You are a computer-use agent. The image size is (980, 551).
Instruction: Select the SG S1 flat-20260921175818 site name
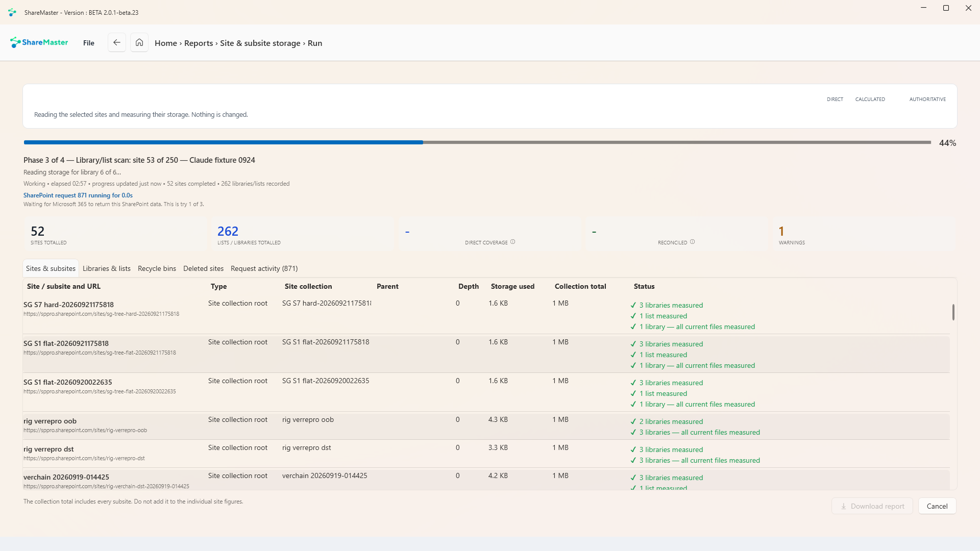coord(66,343)
